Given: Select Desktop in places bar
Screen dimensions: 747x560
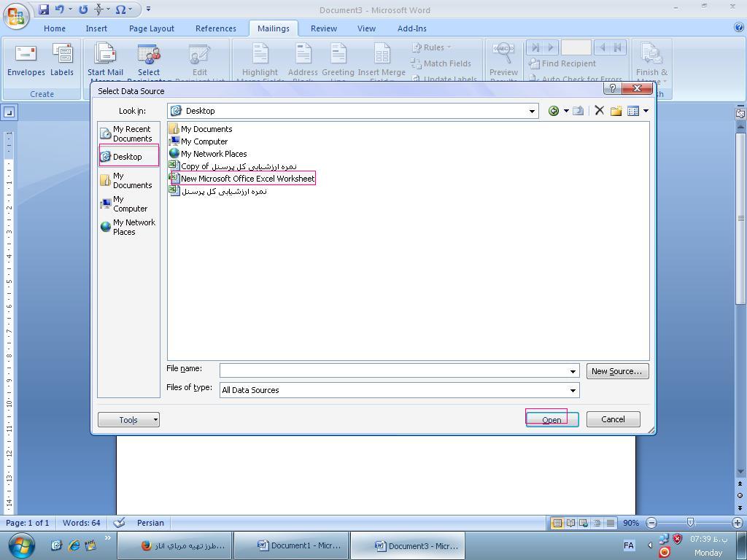Looking at the screenshot, I should (128, 157).
